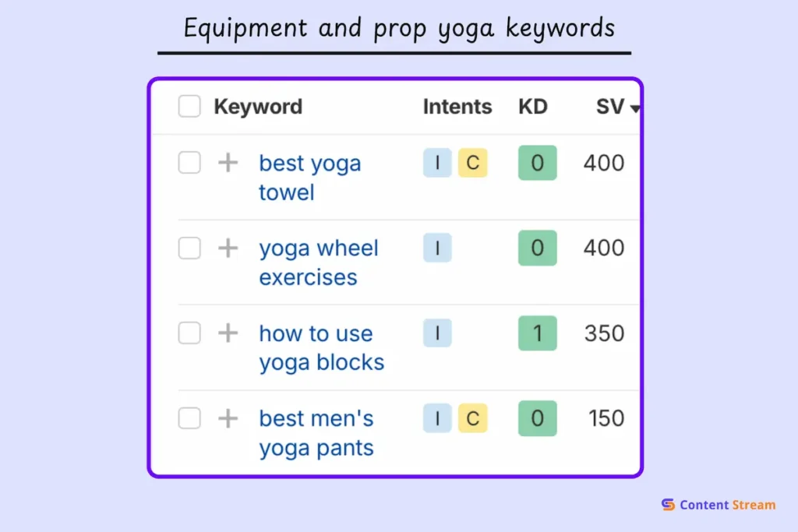Click Commercial intent badge for best yoga towel
The image size is (798, 532).
[472, 163]
